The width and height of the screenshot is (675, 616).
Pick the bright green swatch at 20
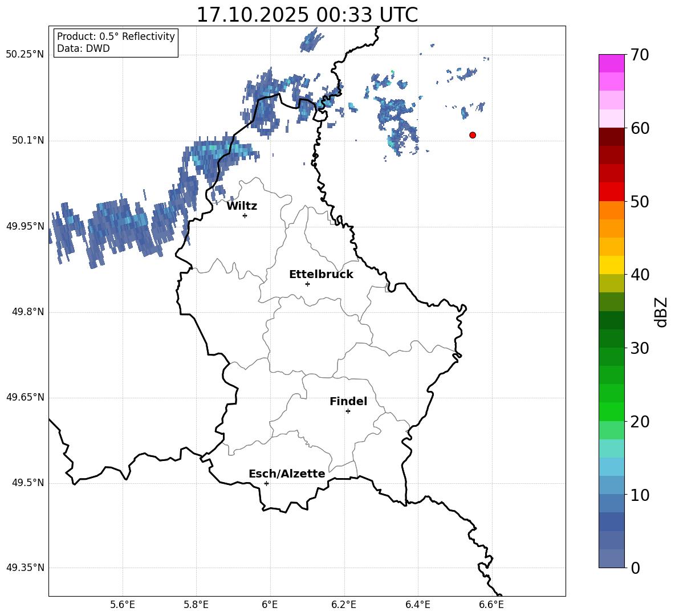(x=612, y=412)
